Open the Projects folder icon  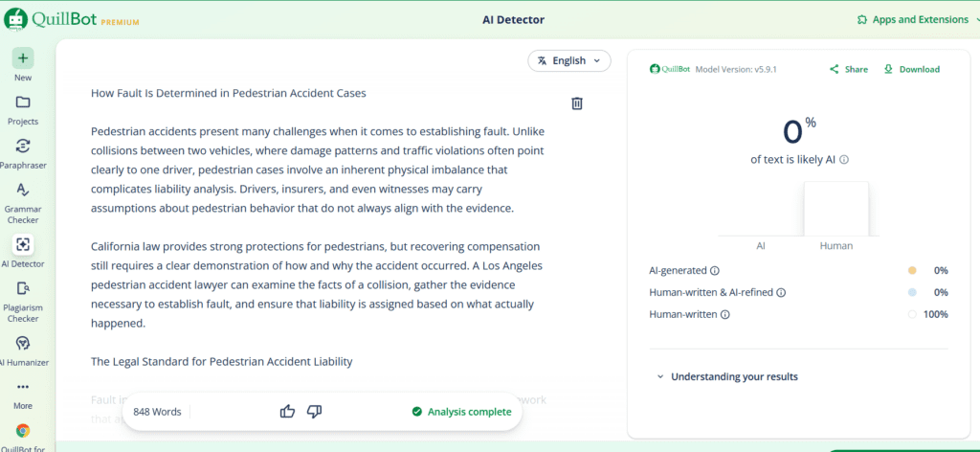click(x=23, y=102)
